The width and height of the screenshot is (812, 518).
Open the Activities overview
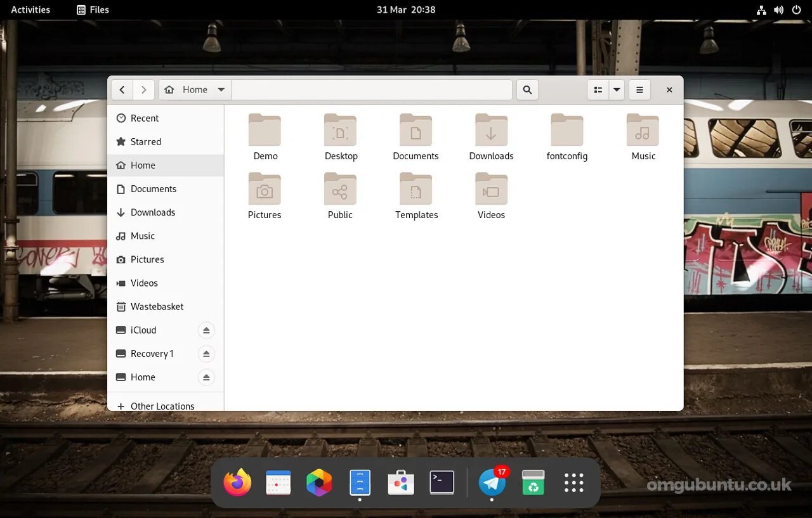pyautogui.click(x=30, y=10)
